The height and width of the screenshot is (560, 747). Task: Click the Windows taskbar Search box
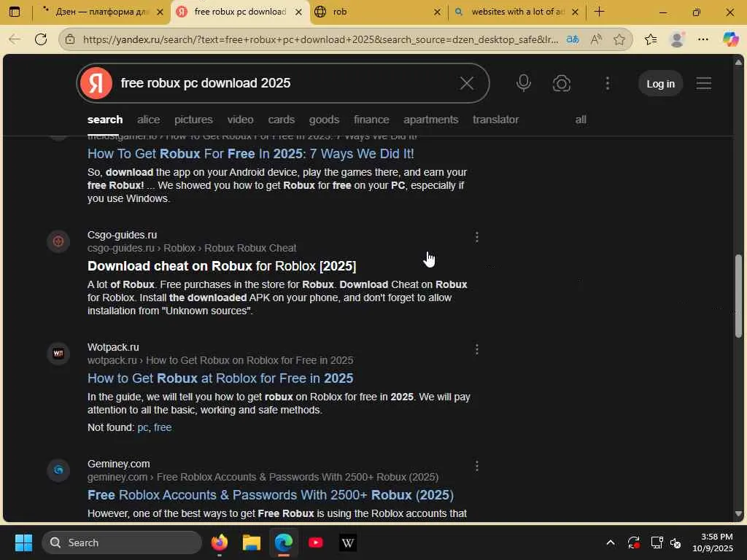pyautogui.click(x=122, y=542)
